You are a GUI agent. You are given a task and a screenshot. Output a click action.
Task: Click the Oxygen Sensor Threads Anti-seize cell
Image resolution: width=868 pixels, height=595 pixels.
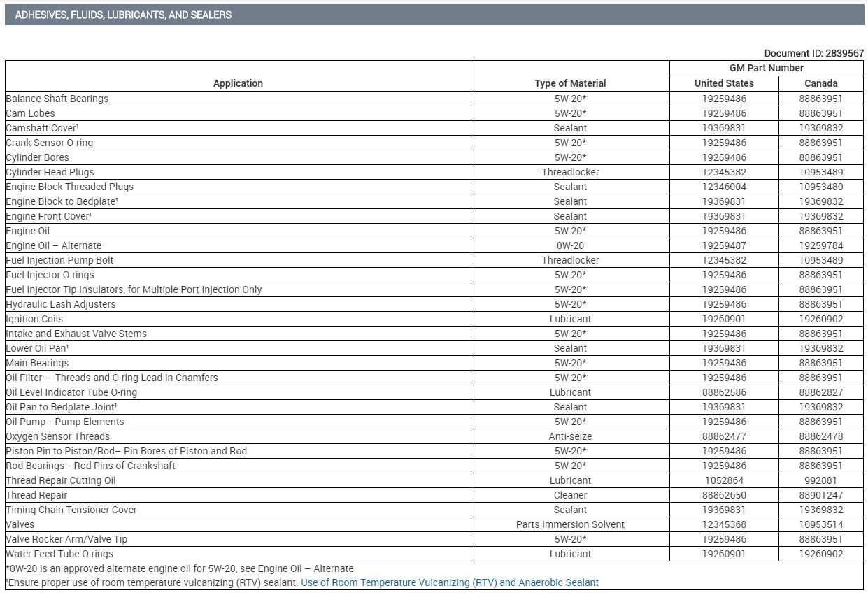pos(570,436)
